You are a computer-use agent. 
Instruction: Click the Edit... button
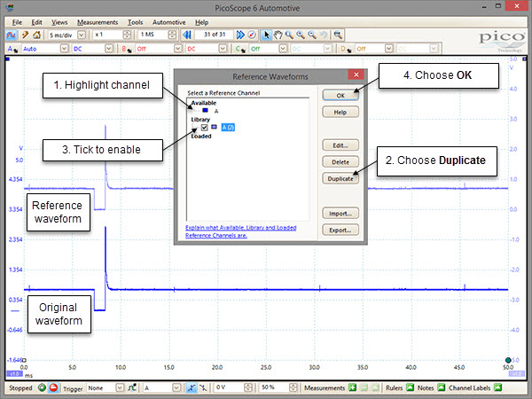[x=340, y=145]
